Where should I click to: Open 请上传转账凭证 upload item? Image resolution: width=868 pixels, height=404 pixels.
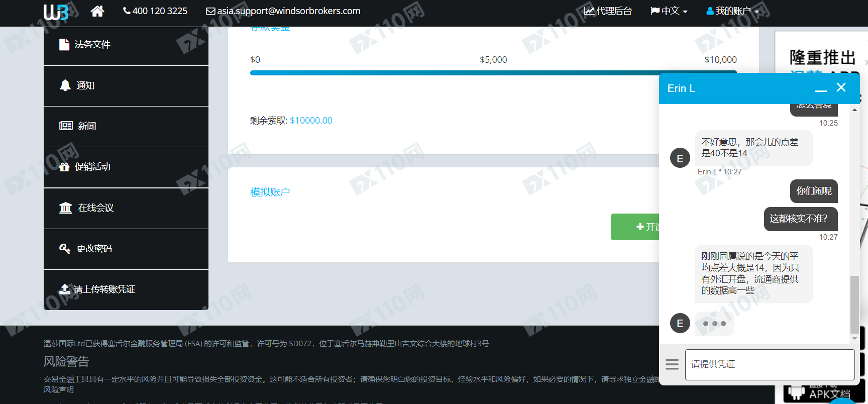(126, 290)
